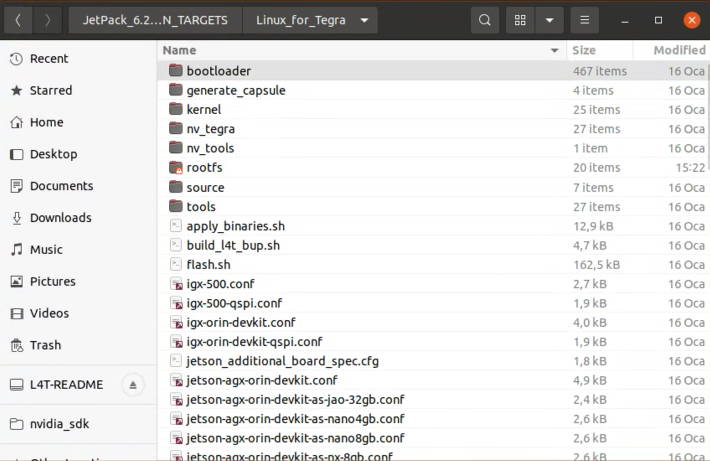This screenshot has height=461, width=710.
Task: Click the file list vertical scrollbar
Action: coord(708,118)
